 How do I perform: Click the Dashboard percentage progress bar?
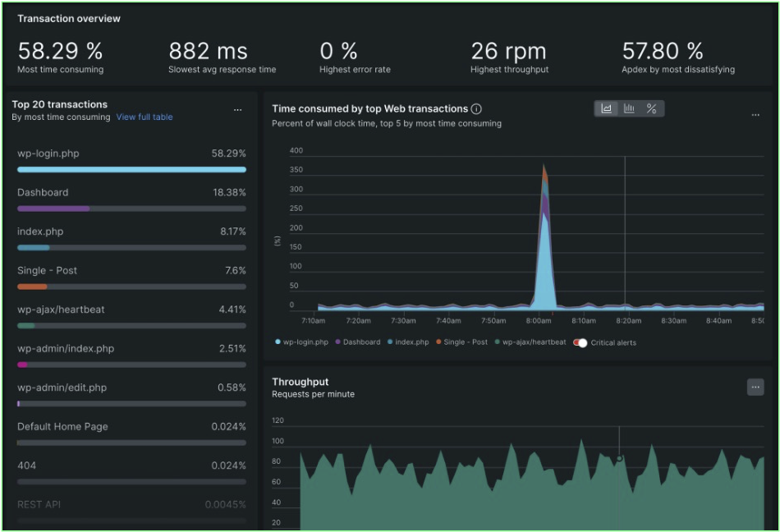coord(131,209)
